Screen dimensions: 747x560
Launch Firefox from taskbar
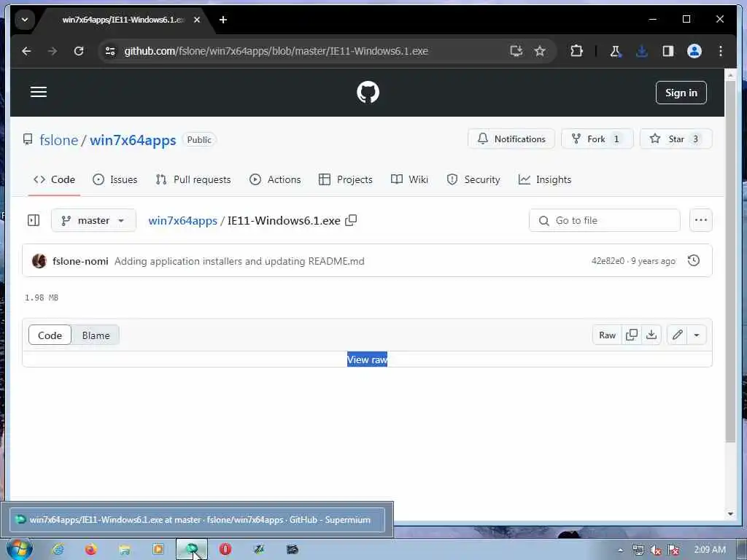(x=91, y=550)
